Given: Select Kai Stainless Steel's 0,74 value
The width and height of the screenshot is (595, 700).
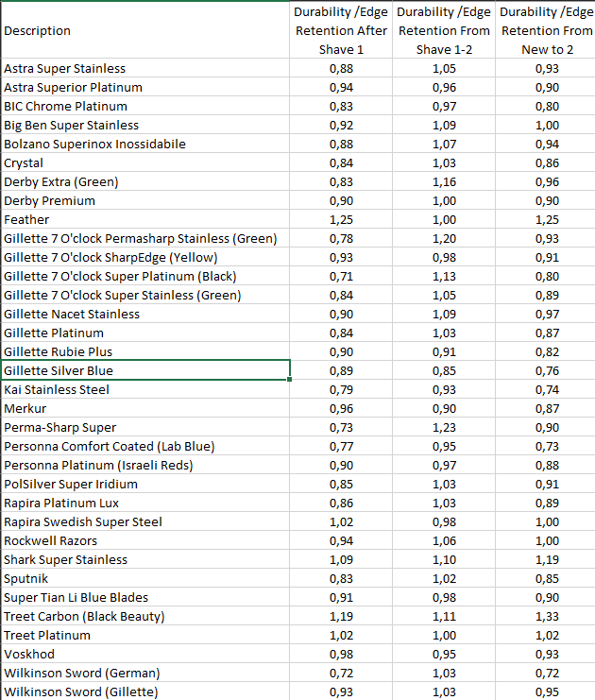Looking at the screenshot, I should (546, 390).
